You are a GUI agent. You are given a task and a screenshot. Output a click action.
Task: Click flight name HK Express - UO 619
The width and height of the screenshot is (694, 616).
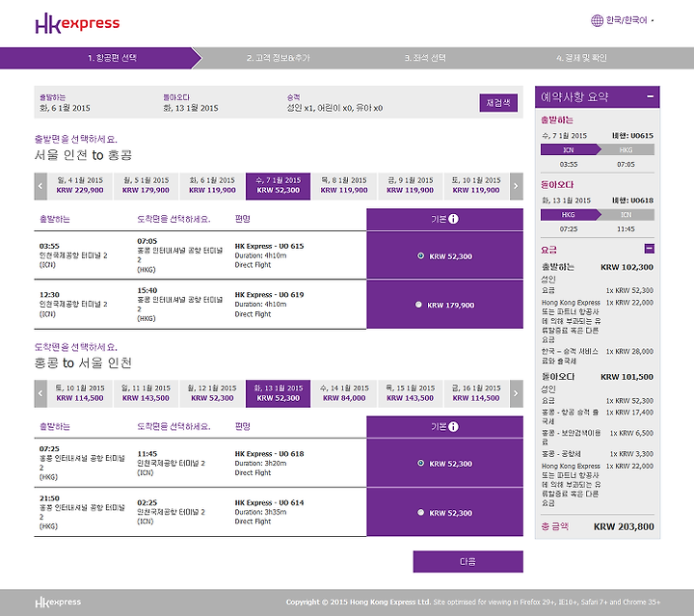pyautogui.click(x=269, y=295)
